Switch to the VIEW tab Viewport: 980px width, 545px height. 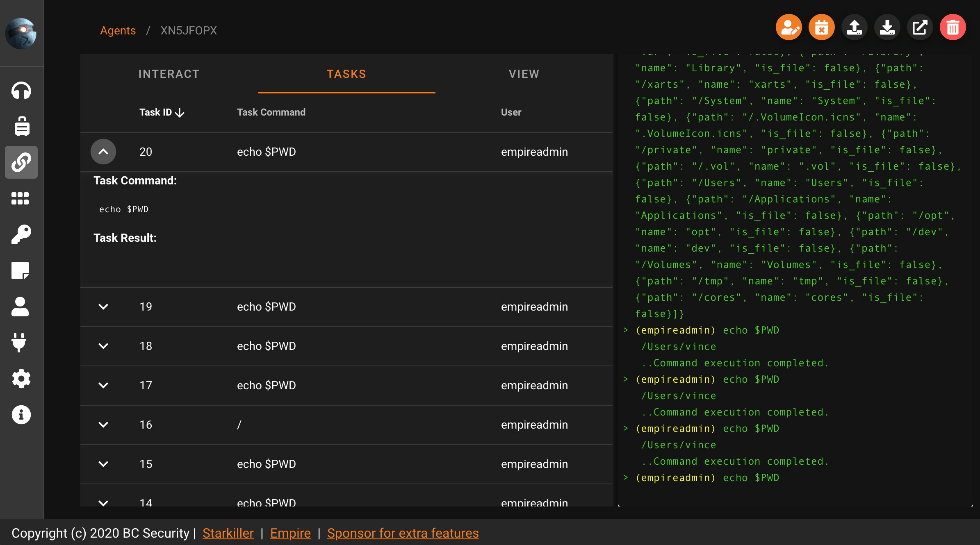(524, 74)
